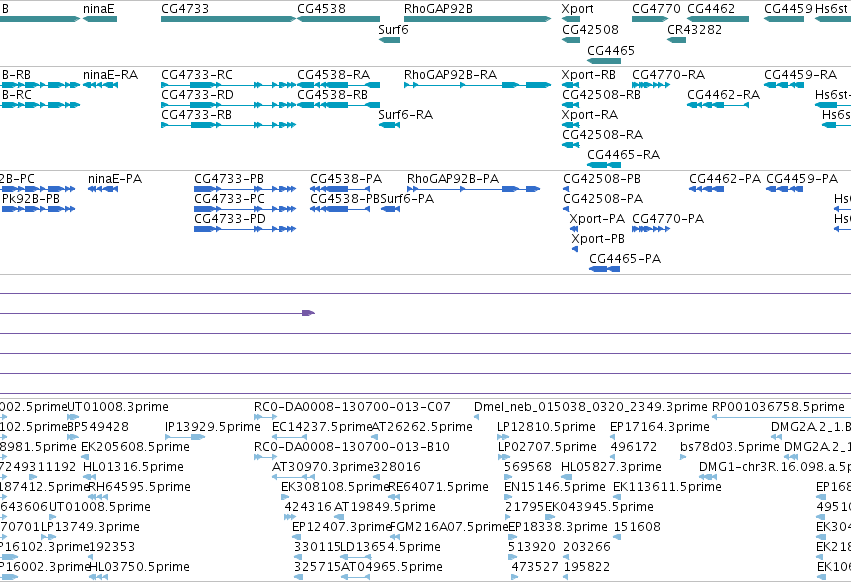Select the RP001036758.5prime EST

[781, 417]
